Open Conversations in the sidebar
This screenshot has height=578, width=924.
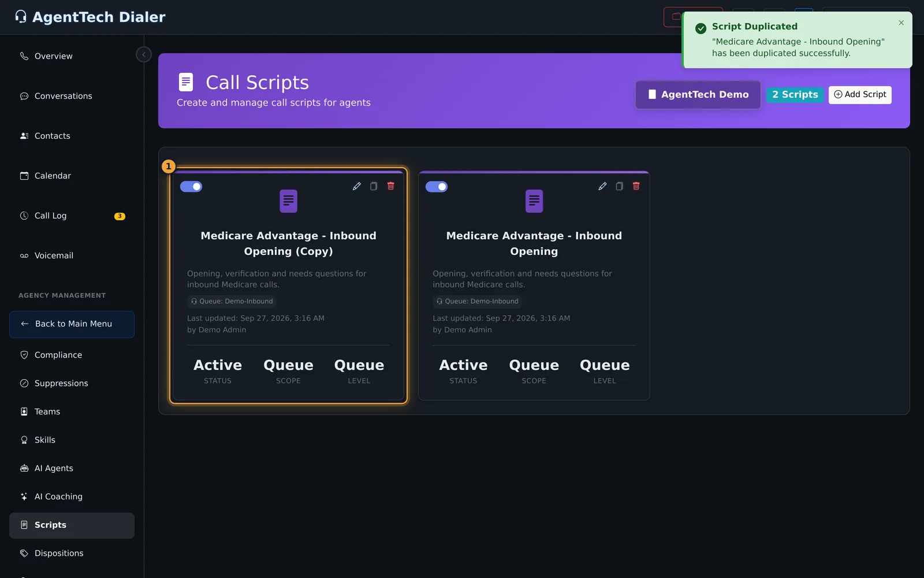pyautogui.click(x=72, y=96)
